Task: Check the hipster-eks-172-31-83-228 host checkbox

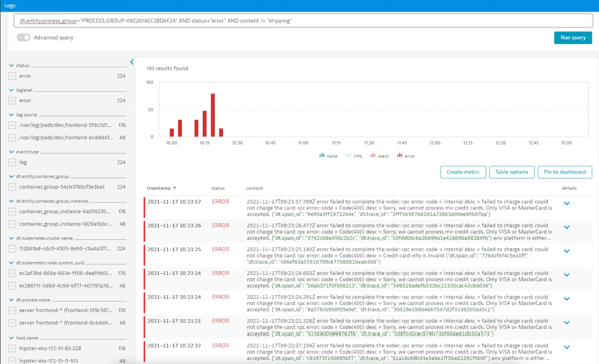Action: pos(12,348)
